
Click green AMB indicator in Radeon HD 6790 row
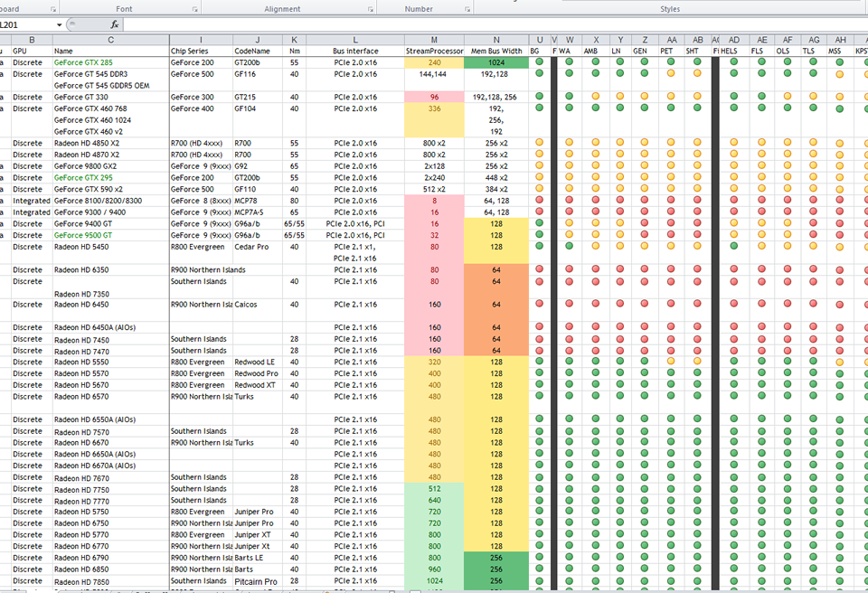(596, 557)
